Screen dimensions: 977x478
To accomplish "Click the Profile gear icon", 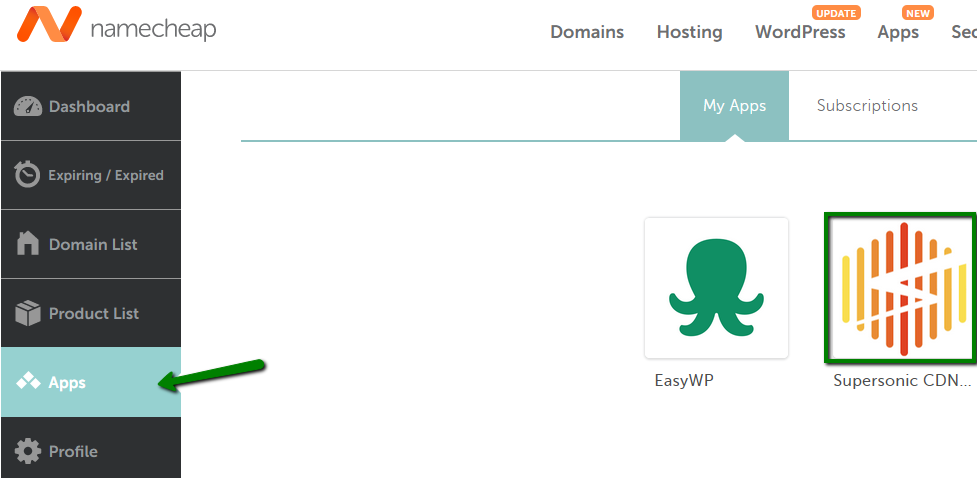I will (x=28, y=451).
